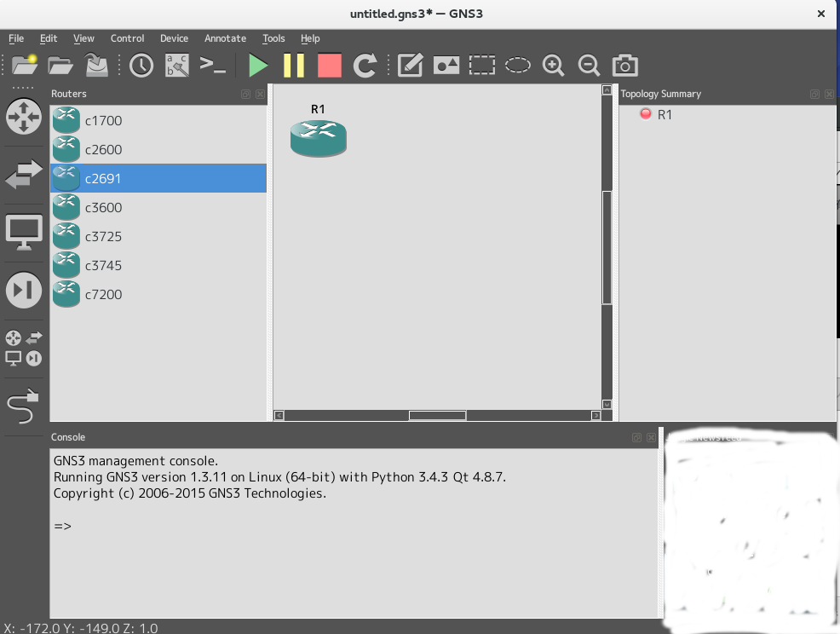The image size is (840, 634).
Task: Click the console command prompt line
Action: coord(63,526)
